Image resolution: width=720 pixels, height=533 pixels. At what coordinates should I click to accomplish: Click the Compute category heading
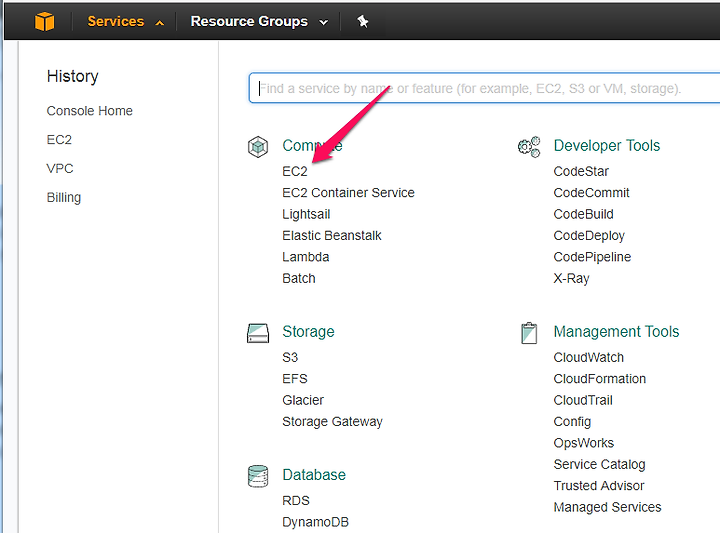tap(312, 146)
